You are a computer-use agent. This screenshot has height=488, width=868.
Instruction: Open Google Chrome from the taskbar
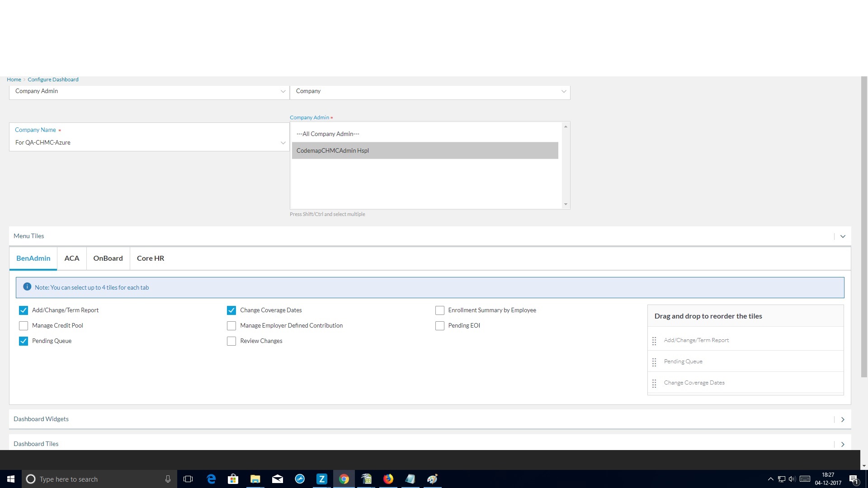coord(344,479)
